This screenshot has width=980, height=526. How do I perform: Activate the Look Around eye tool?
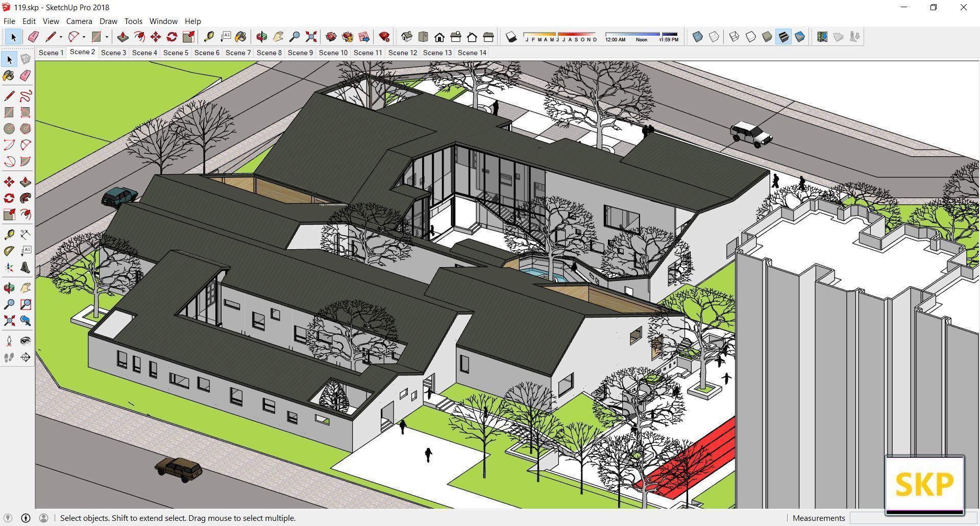[26, 341]
